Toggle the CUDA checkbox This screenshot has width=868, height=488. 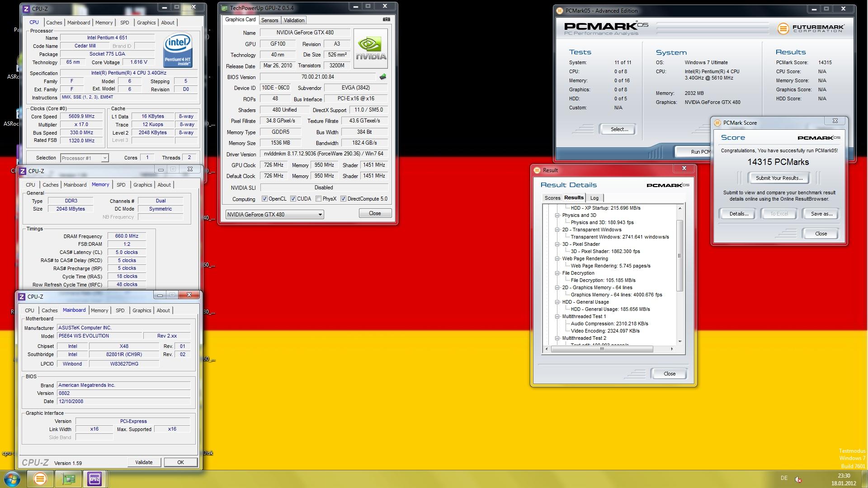[x=293, y=199]
